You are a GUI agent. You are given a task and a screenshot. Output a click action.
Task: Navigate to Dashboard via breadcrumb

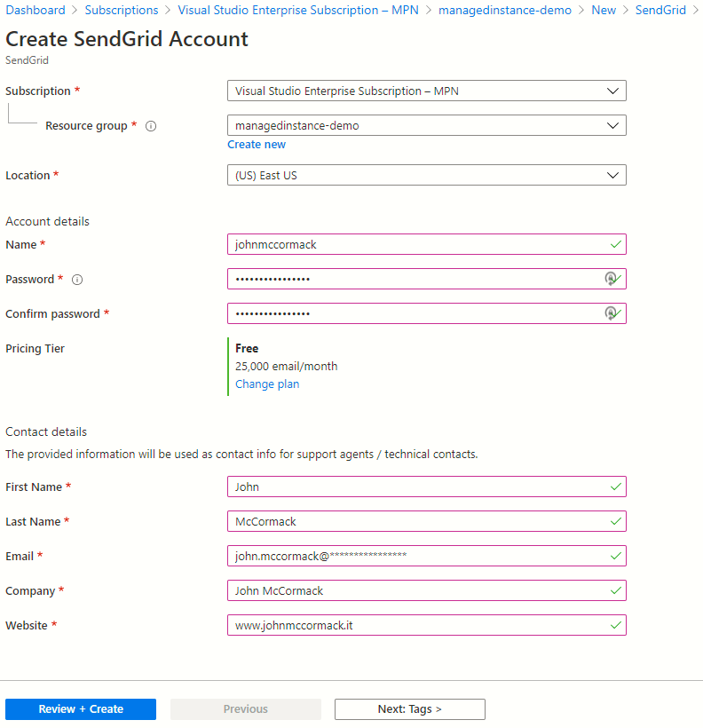(35, 10)
